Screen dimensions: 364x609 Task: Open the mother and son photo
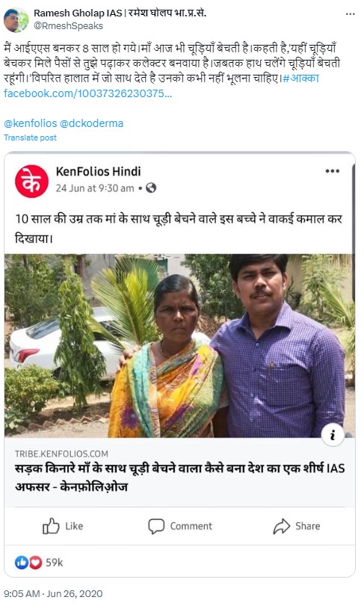[x=179, y=346]
